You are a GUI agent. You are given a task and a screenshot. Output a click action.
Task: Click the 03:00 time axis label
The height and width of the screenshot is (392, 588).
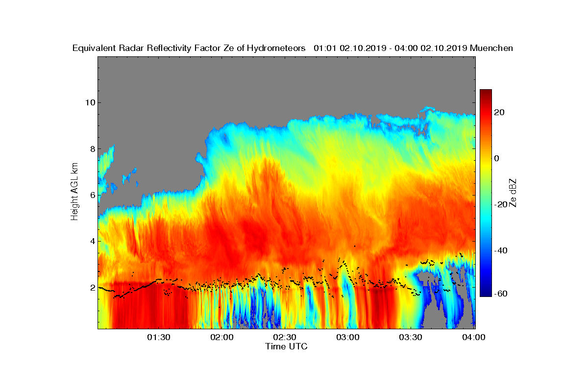tap(348, 338)
